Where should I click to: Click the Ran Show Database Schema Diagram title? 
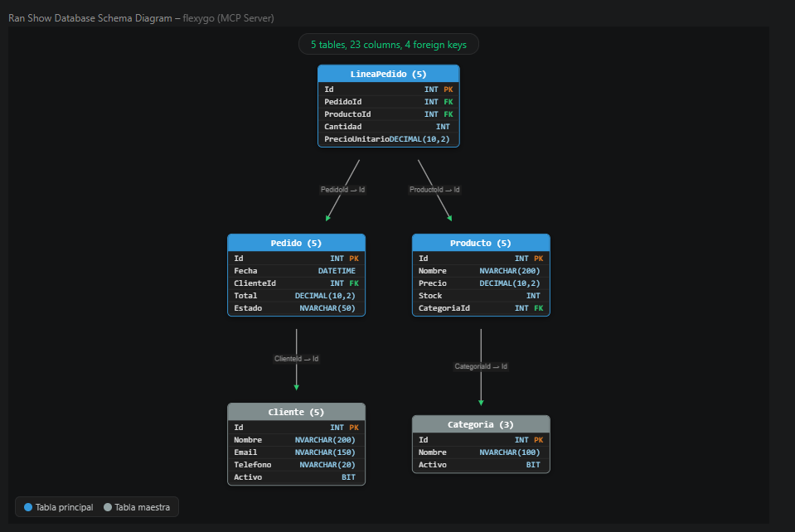point(90,18)
